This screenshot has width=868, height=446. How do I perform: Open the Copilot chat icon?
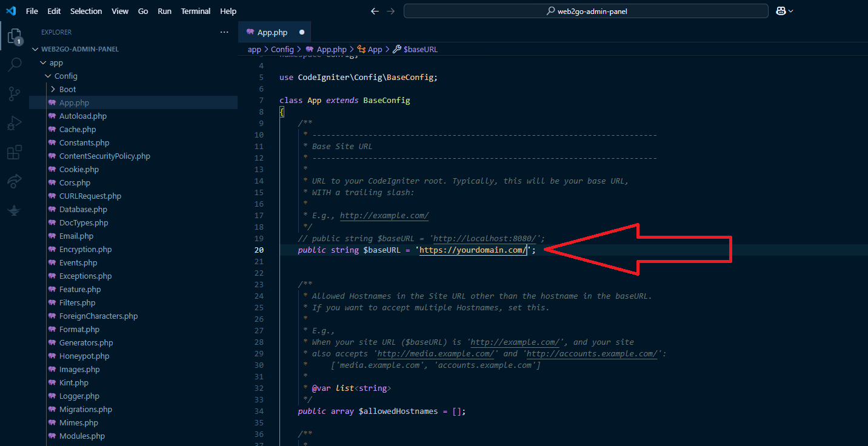point(781,11)
